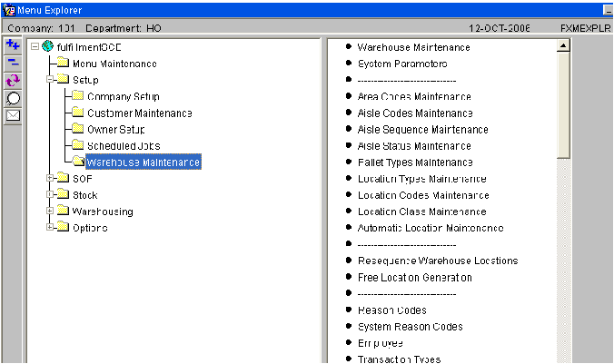Click the SOF folder icon
The width and height of the screenshot is (614, 364).
tap(63, 177)
